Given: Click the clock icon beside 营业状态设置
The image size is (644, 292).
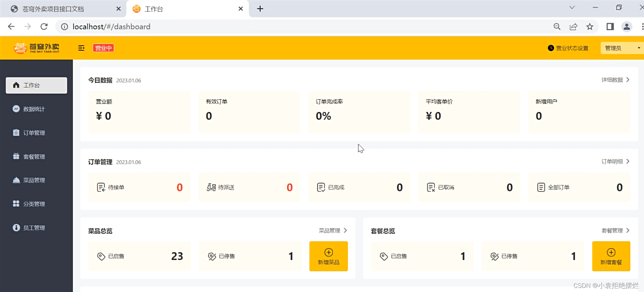Looking at the screenshot, I should point(551,48).
